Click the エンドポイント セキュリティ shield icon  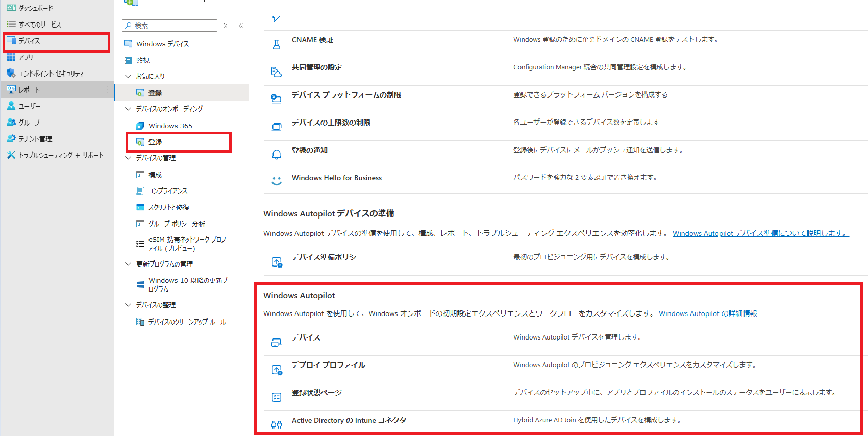(x=11, y=74)
